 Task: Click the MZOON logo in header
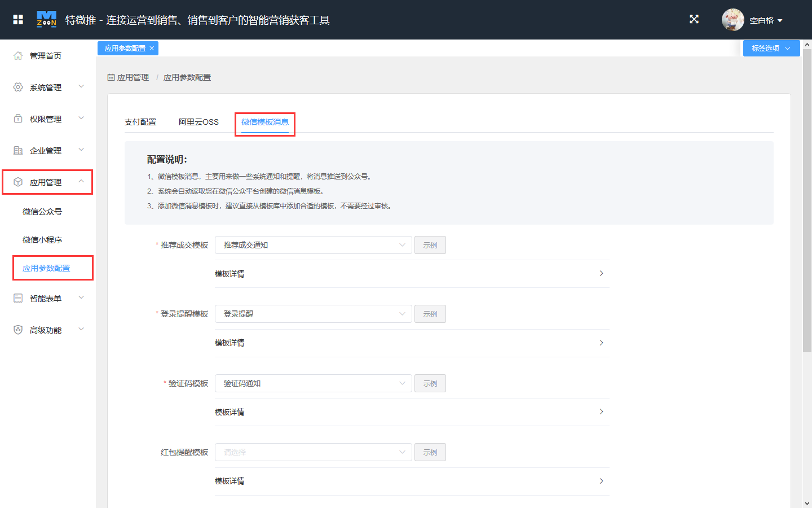[46, 19]
